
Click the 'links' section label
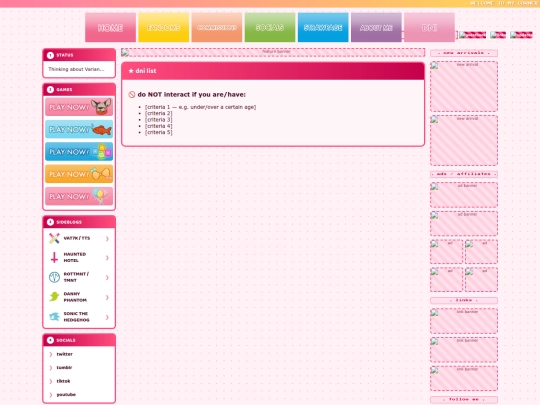(464, 300)
